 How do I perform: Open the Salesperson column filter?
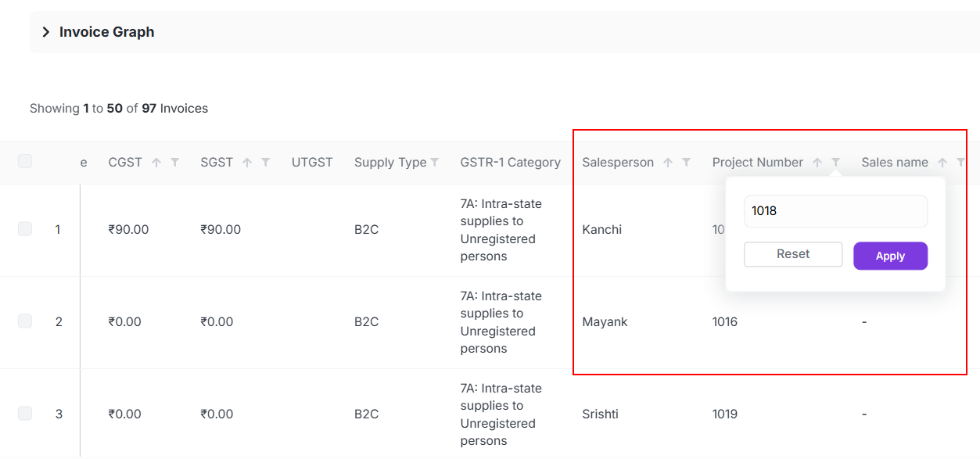(x=687, y=163)
